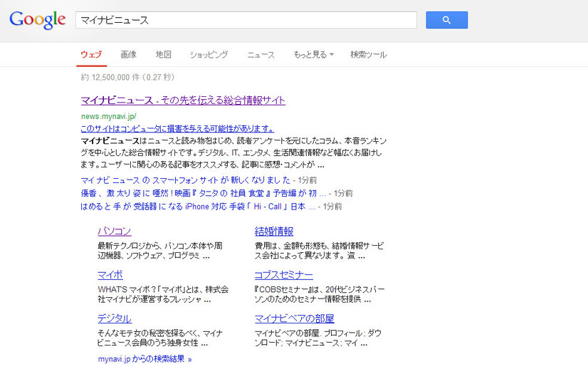588x379 pixels.
Task: Click the description 最新テクノロジから、パソコン本体
Action: pyautogui.click(x=160, y=251)
